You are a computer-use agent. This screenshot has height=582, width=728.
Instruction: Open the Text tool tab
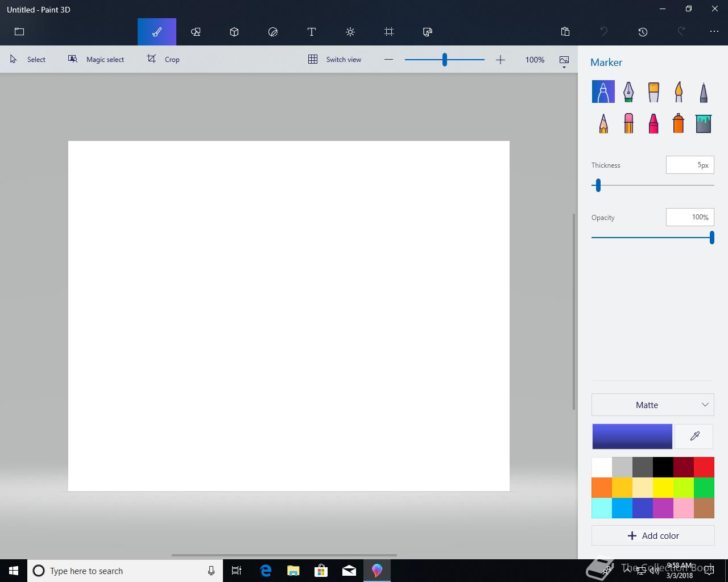(312, 32)
